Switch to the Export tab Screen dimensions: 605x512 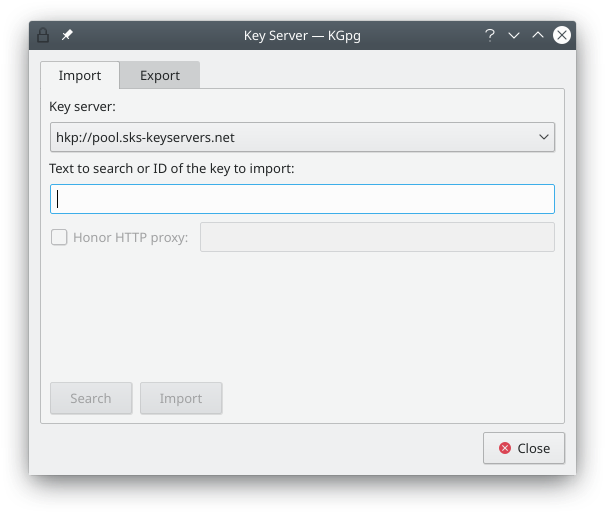point(160,75)
